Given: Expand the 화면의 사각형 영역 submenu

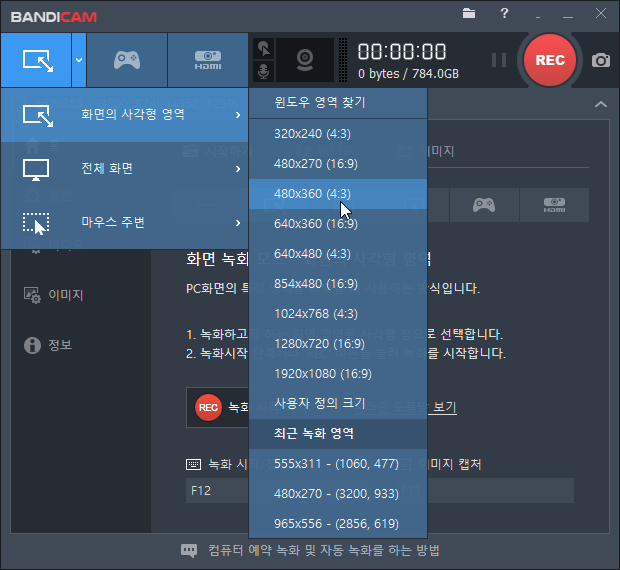Looking at the screenshot, I should tap(125, 115).
